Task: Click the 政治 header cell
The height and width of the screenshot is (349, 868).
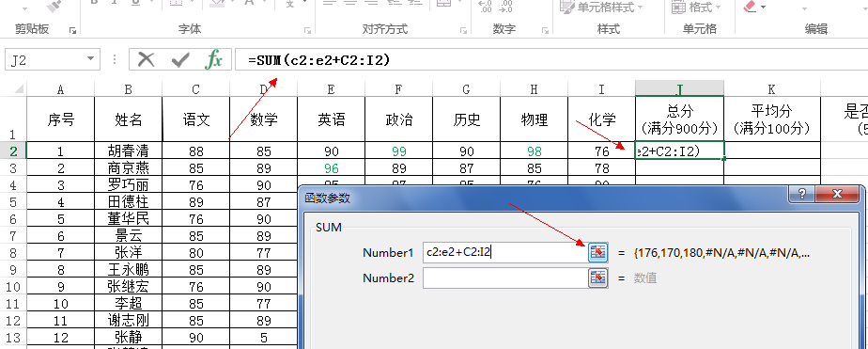Action: point(398,119)
